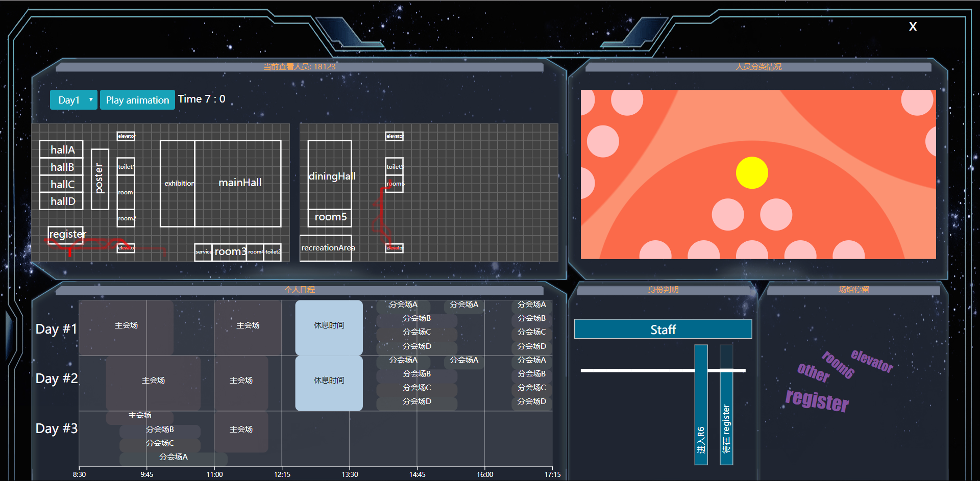Image resolution: width=980 pixels, height=481 pixels.
Task: Click the word 'room6' in the word cloud
Action: click(838, 365)
